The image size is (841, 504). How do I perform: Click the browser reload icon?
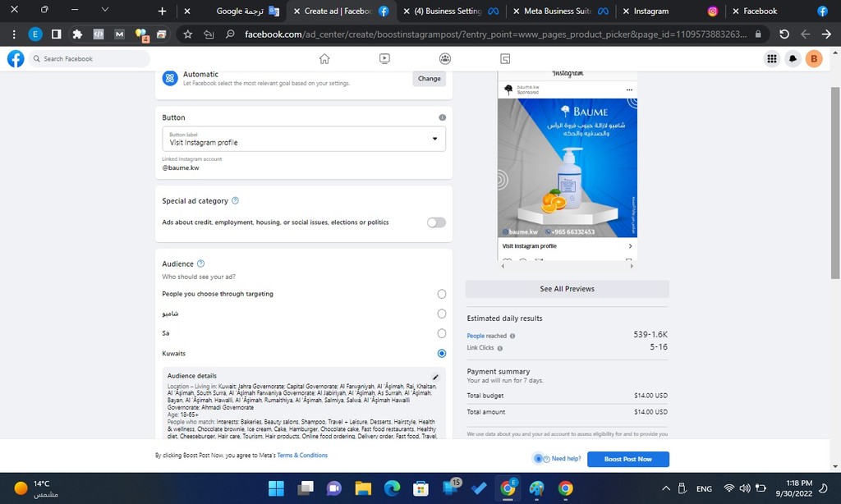784,34
